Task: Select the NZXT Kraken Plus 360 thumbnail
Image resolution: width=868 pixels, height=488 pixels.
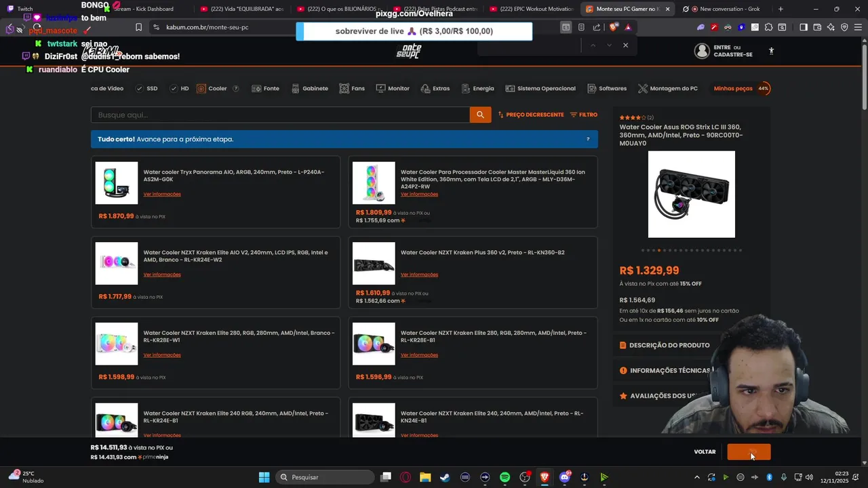Action: pyautogui.click(x=374, y=264)
